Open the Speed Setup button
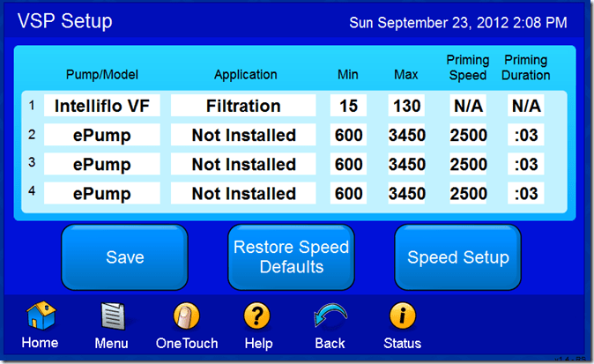Screen dimensions: 594x364 [457, 257]
